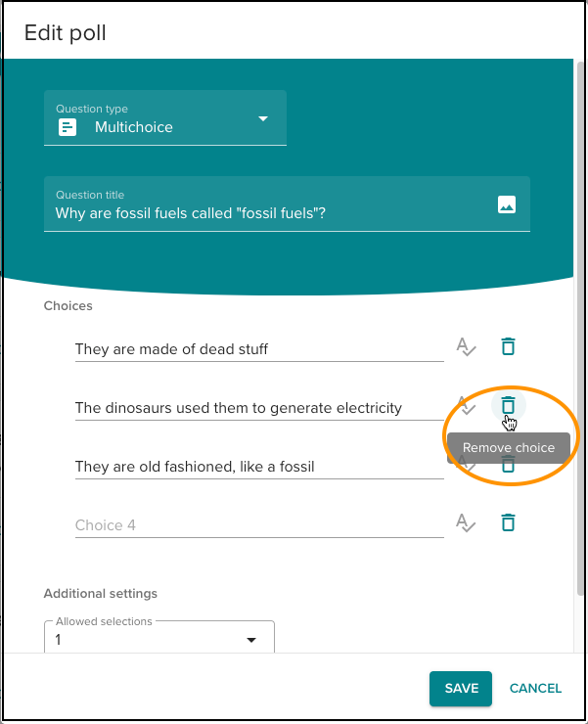Viewport: 588px width, 724px height.
Task: Edit the choice 'They are made of dead stuff'
Action: click(259, 349)
